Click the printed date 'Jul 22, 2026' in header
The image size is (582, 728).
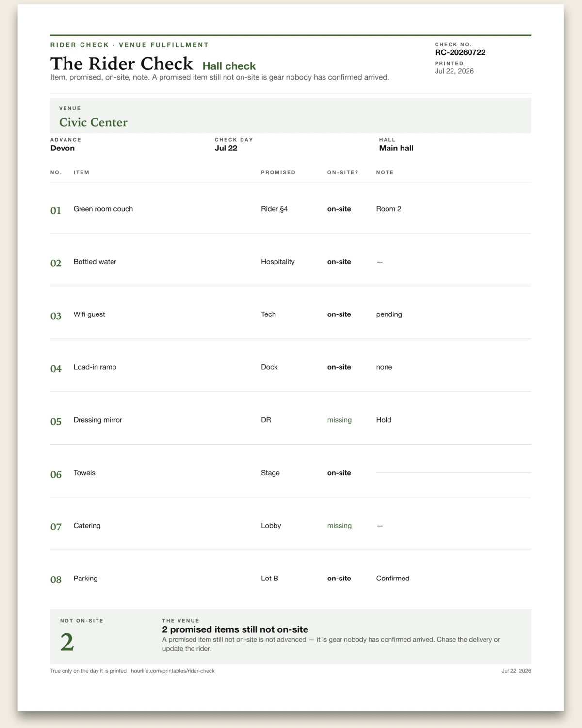click(x=454, y=71)
